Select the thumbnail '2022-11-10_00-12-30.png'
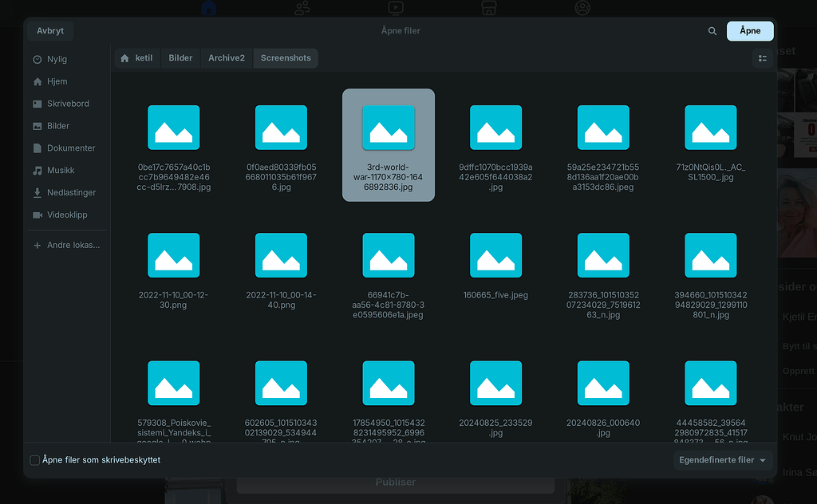 (173, 255)
